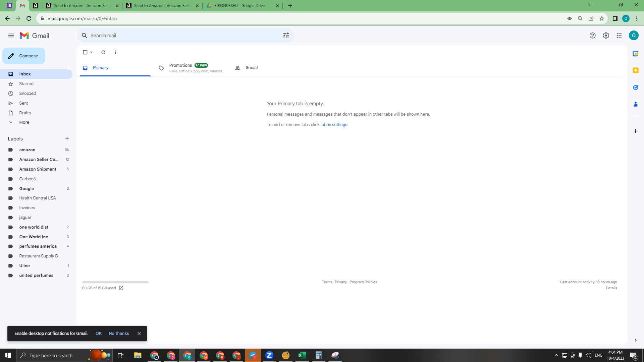
Task: Reload the browser page
Action: (29, 18)
